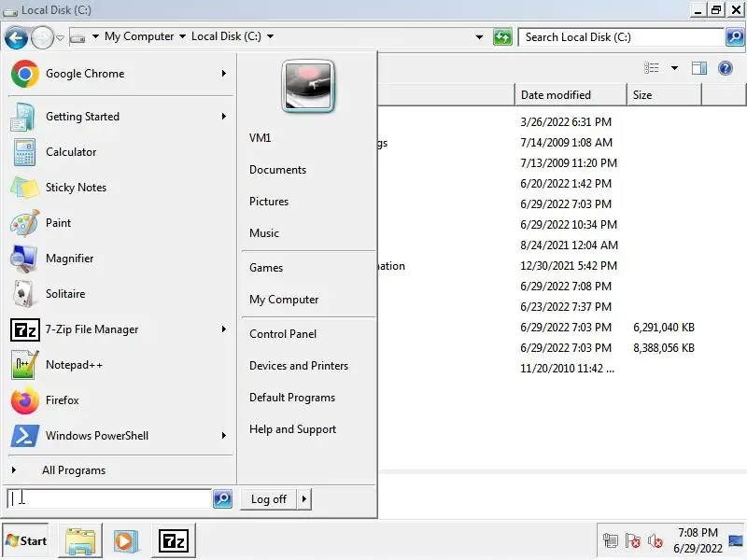Expand Google Chrome jump list arrow
The height and width of the screenshot is (560, 747).
pos(224,74)
